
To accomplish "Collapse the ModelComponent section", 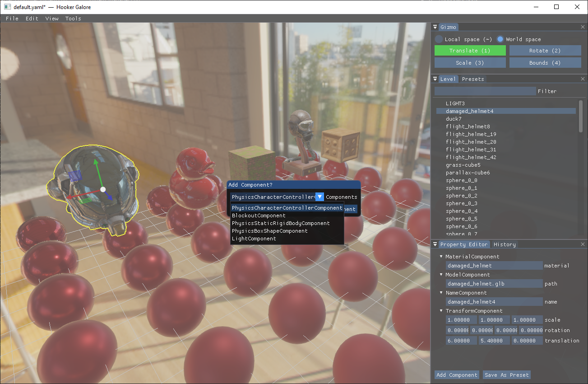I will pyautogui.click(x=441, y=275).
